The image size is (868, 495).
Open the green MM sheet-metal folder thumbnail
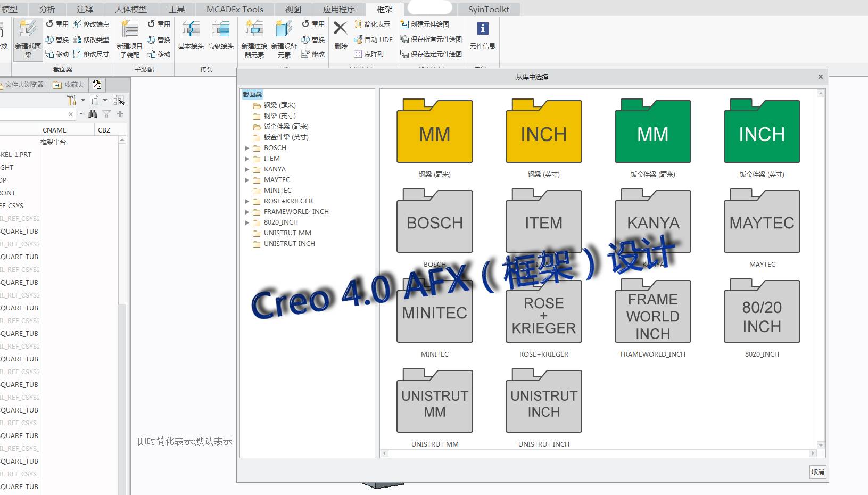(x=652, y=132)
